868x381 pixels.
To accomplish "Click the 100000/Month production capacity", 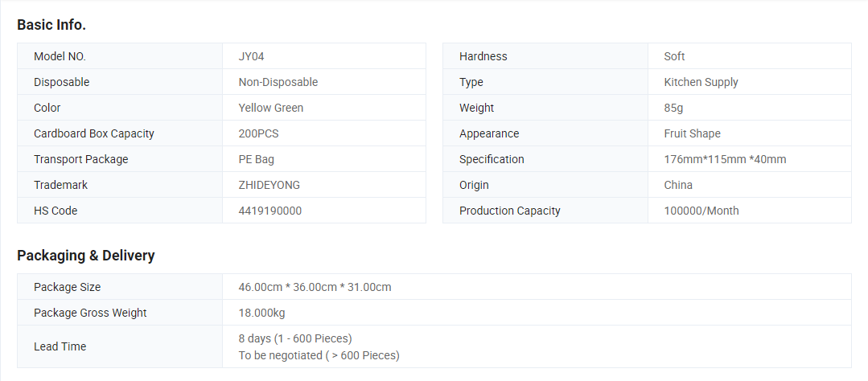I will click(701, 211).
